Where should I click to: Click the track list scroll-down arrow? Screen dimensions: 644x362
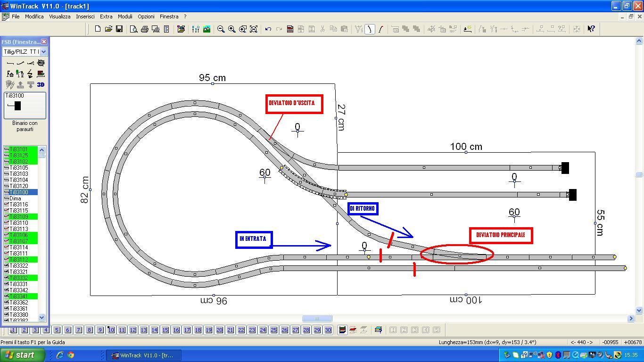click(x=41, y=317)
